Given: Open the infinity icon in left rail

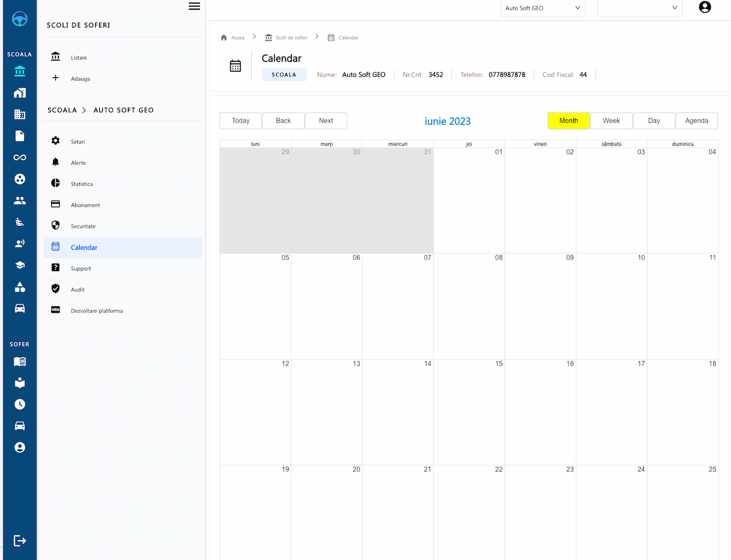Looking at the screenshot, I should 19,158.
